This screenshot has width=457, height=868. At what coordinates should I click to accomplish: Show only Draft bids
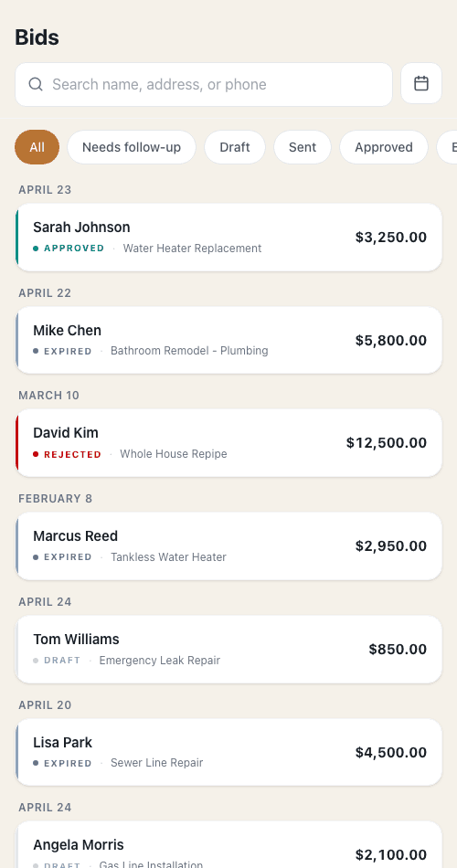[235, 147]
